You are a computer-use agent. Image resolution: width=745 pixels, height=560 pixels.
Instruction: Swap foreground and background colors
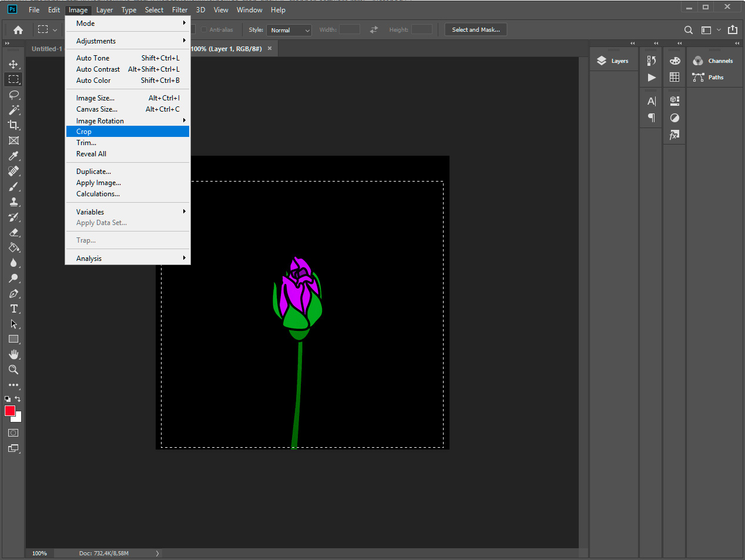18,399
